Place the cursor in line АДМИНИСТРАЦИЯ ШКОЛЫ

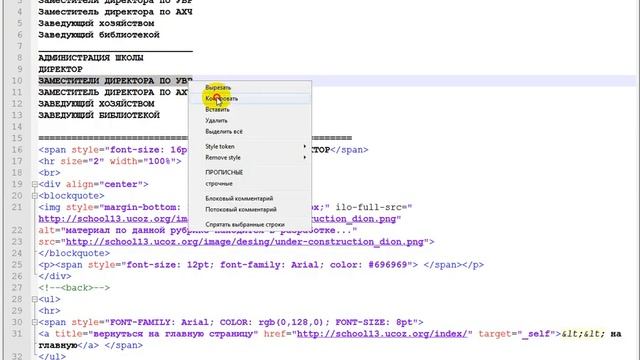click(91, 58)
